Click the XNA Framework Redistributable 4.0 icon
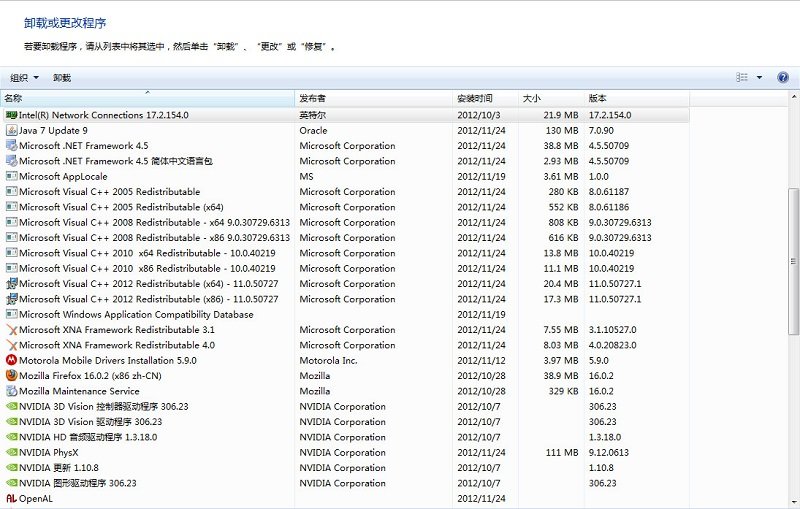This screenshot has width=800, height=509. tap(11, 345)
